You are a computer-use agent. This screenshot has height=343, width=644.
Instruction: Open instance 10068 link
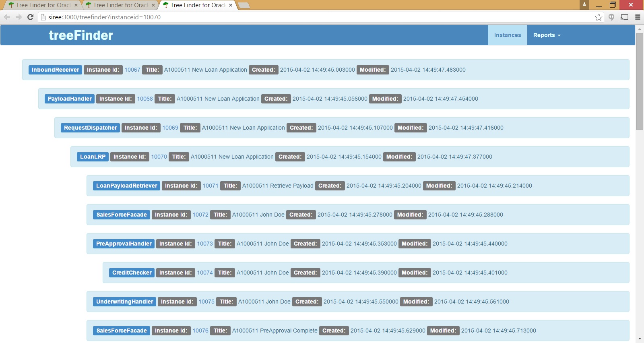145,99
